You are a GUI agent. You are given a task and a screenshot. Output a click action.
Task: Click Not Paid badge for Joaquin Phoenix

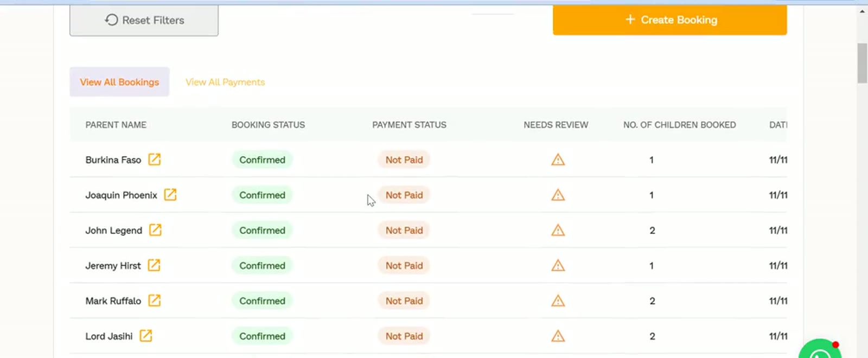404,195
